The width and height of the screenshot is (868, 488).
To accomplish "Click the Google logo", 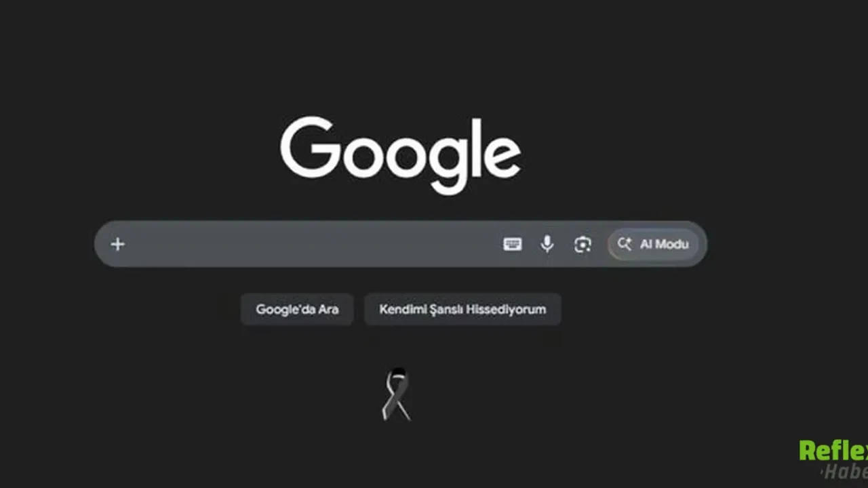I will pos(401,155).
